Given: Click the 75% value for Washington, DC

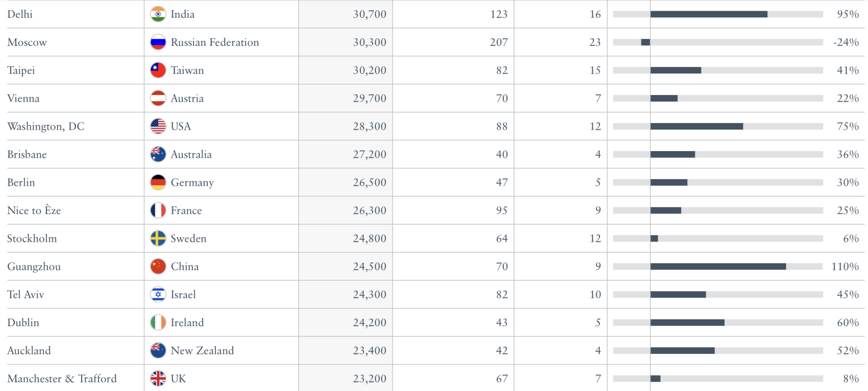Looking at the screenshot, I should [848, 127].
